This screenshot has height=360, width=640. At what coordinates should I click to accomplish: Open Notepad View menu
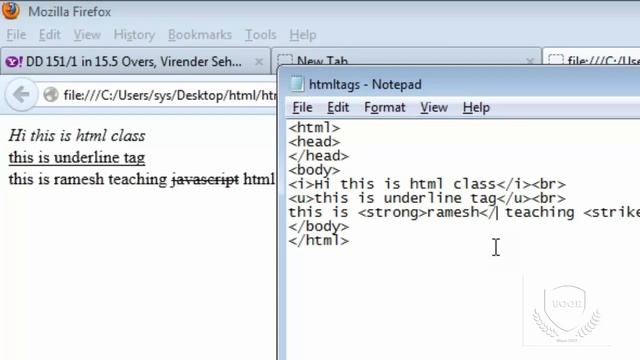coord(434,107)
